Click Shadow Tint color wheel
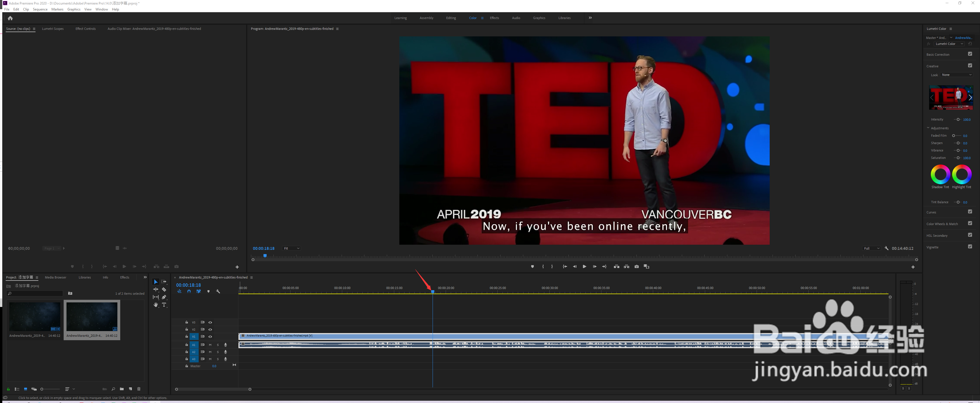The image size is (980, 403). pos(940,174)
